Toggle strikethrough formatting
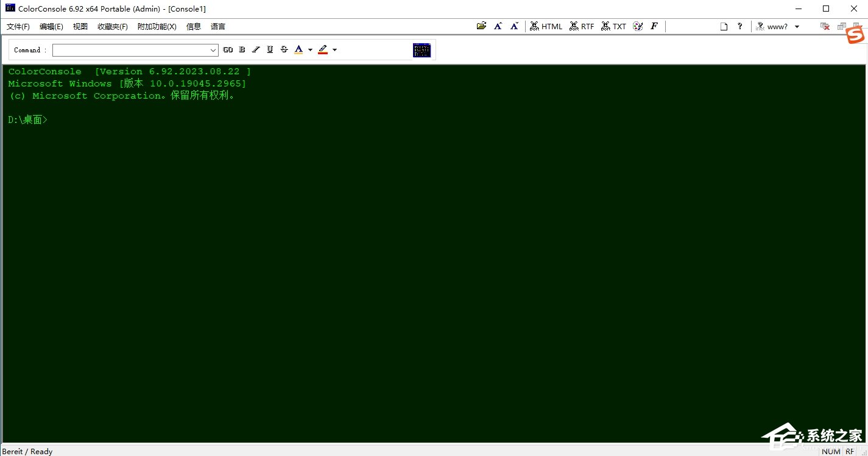 [284, 50]
